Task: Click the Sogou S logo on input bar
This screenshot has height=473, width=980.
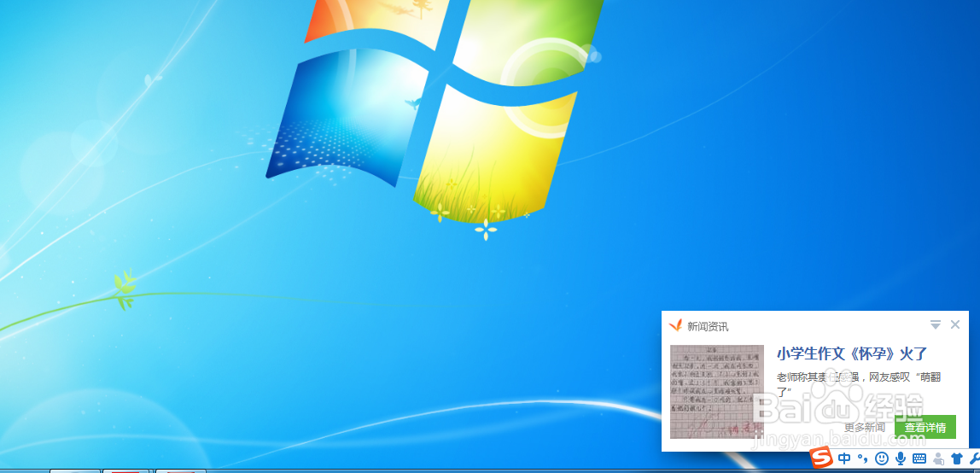Action: [x=823, y=458]
